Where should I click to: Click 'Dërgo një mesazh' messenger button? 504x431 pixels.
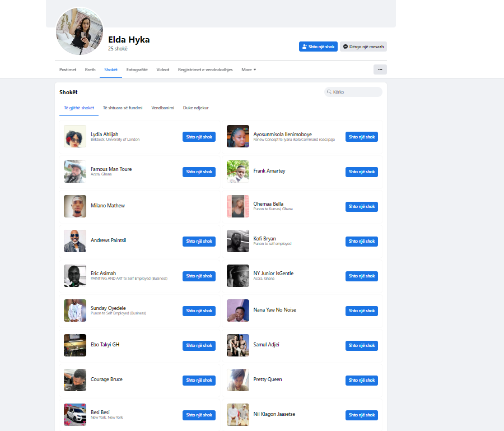click(x=363, y=47)
